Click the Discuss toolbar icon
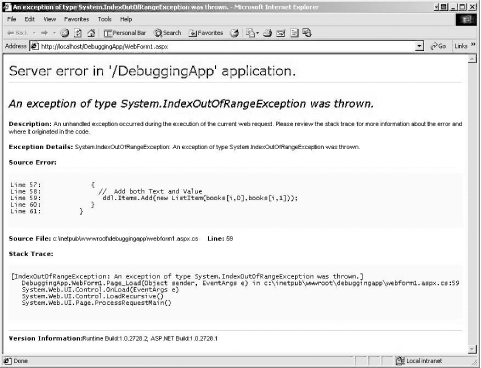 coord(294,33)
